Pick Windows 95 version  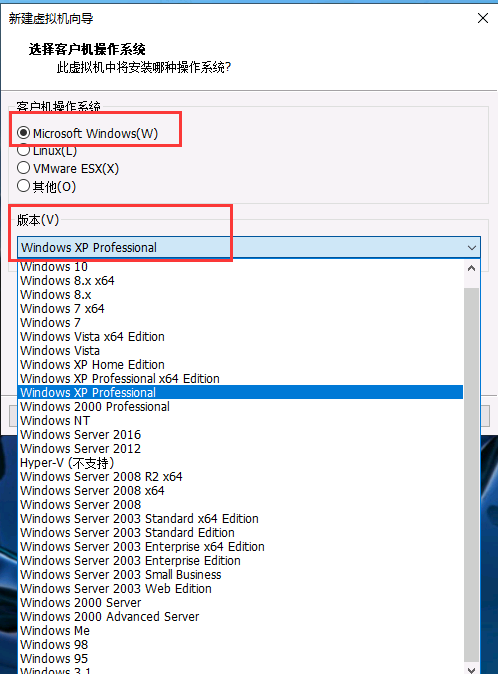[240, 659]
